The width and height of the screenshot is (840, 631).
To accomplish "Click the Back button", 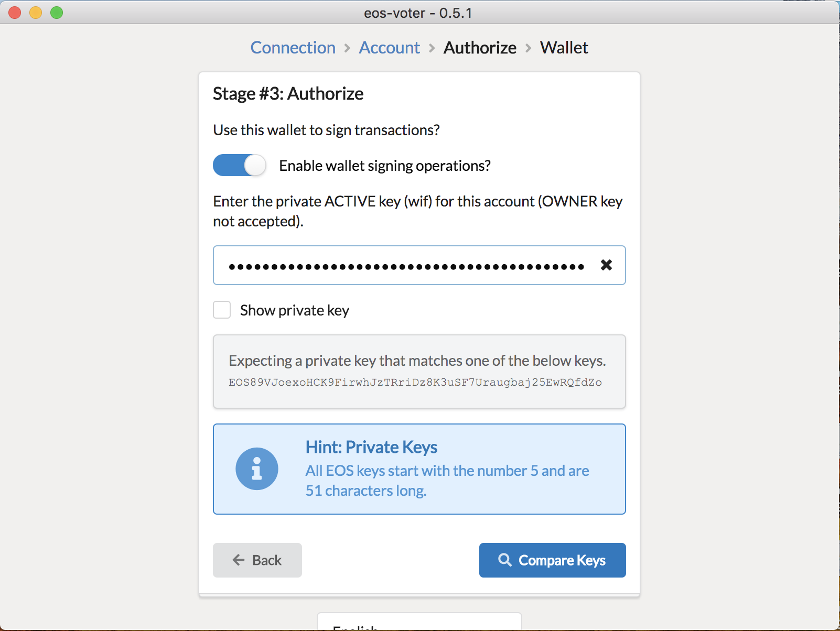I will tap(257, 560).
